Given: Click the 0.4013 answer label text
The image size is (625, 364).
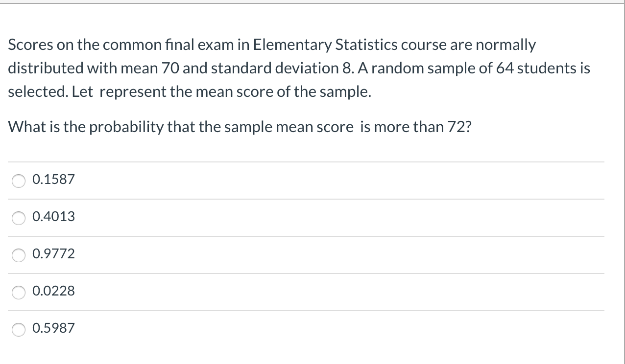Looking at the screenshot, I should tap(53, 217).
